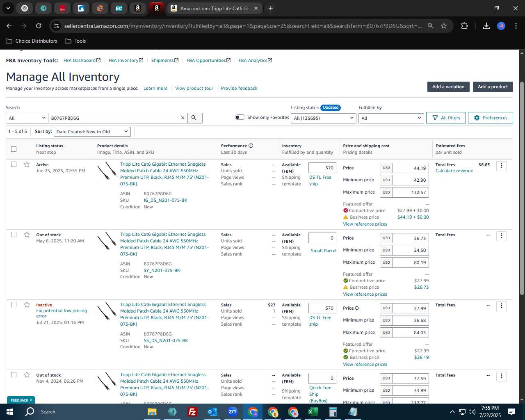Open Zoom from the taskbar
The width and height of the screenshot is (525, 420).
point(233,412)
